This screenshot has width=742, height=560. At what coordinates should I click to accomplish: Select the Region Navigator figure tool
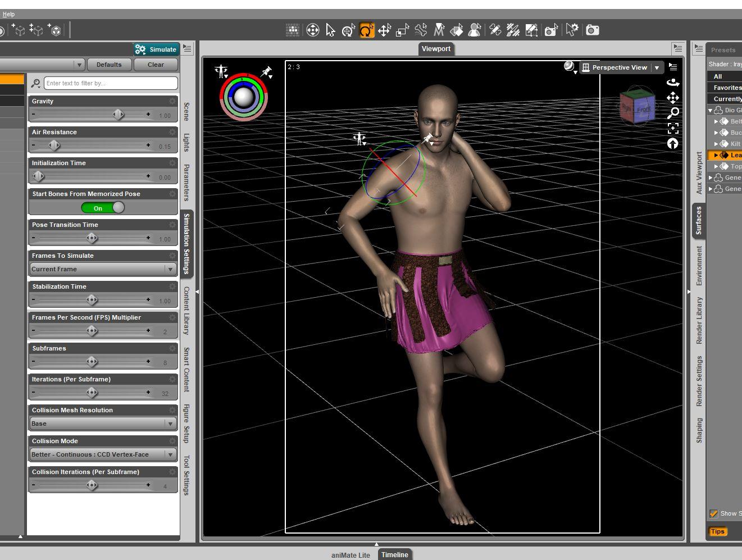475,30
